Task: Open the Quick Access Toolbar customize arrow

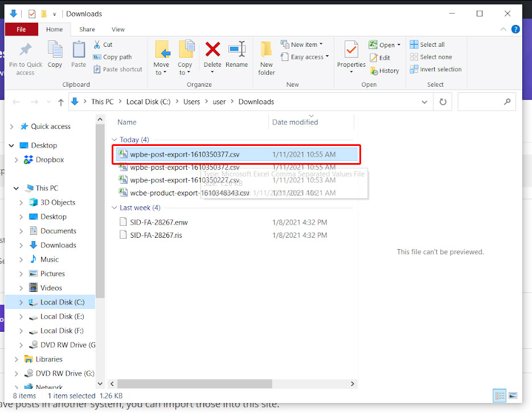Action: pyautogui.click(x=54, y=14)
